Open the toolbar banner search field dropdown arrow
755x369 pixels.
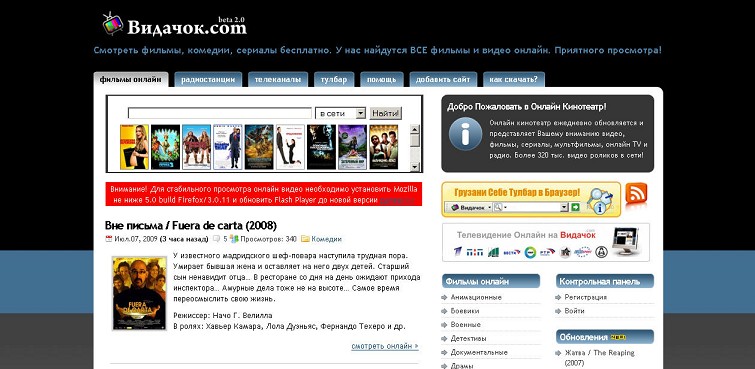coord(565,207)
